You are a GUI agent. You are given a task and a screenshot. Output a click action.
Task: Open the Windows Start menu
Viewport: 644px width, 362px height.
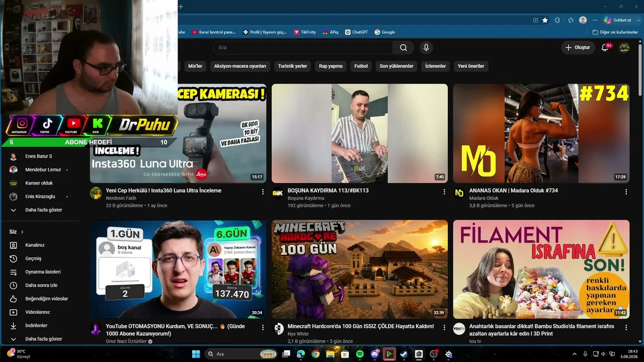pos(196,354)
